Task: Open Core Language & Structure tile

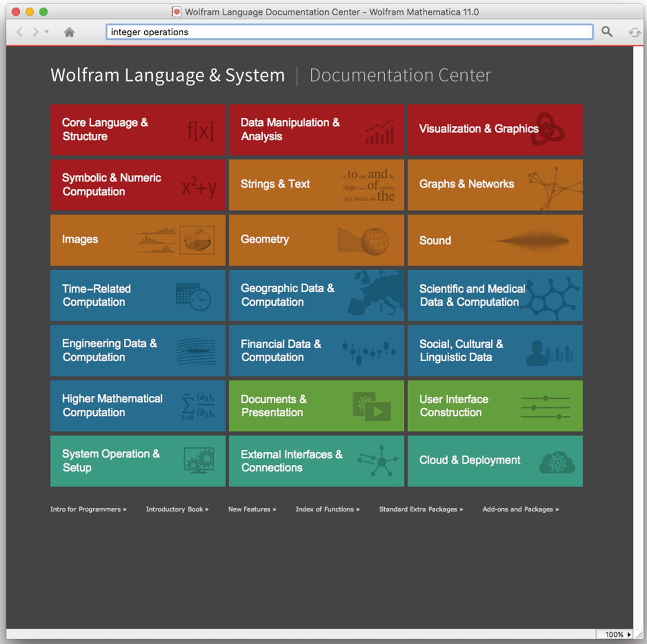Action: point(138,129)
